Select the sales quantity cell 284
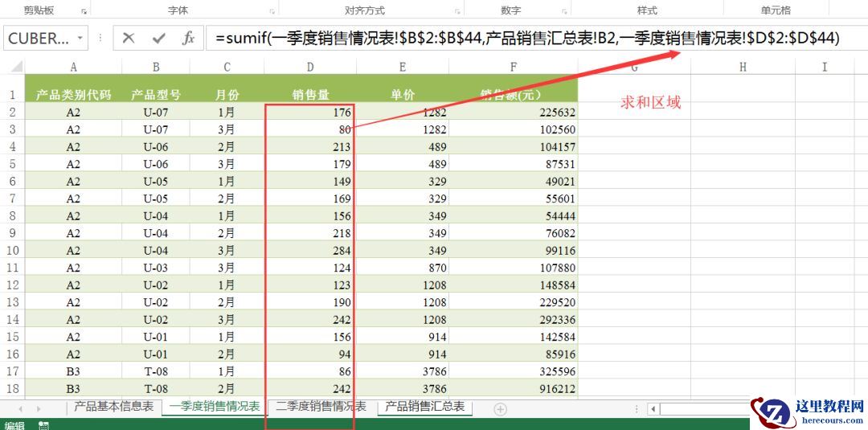Viewport: 868px width, 430px height. (x=310, y=250)
